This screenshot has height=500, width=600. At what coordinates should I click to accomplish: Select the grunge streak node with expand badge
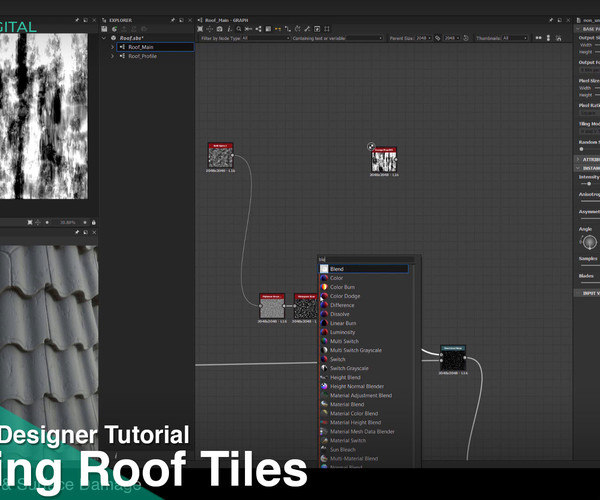384,160
